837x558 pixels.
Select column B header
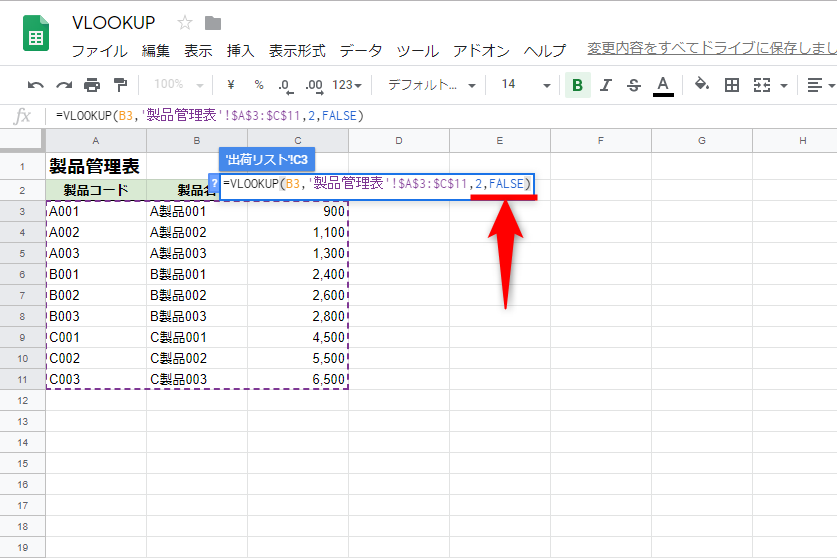[196, 141]
